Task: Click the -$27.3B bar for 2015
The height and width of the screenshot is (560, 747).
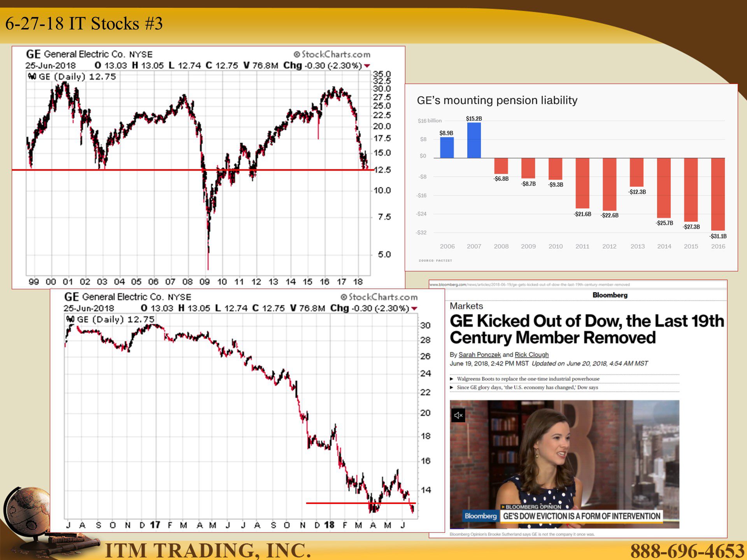Action: (x=691, y=190)
